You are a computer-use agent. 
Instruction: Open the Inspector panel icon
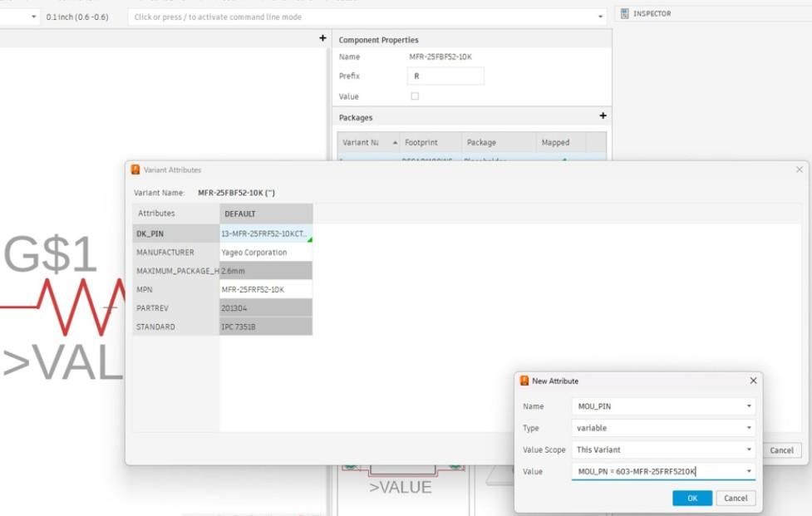point(624,13)
